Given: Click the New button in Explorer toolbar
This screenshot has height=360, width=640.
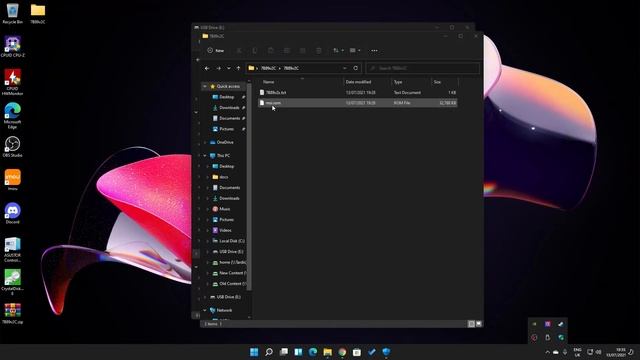Looking at the screenshot, I should (x=216, y=51).
